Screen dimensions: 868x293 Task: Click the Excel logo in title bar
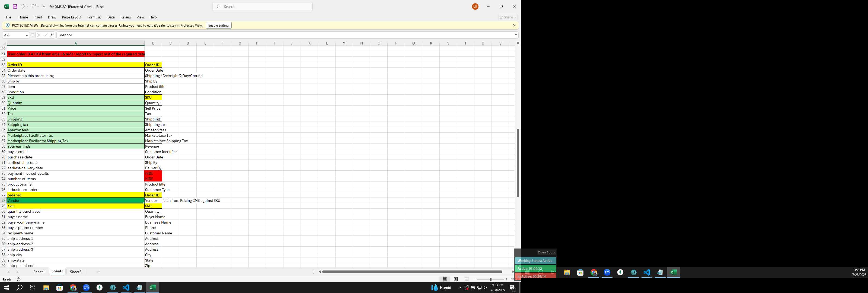[x=7, y=7]
